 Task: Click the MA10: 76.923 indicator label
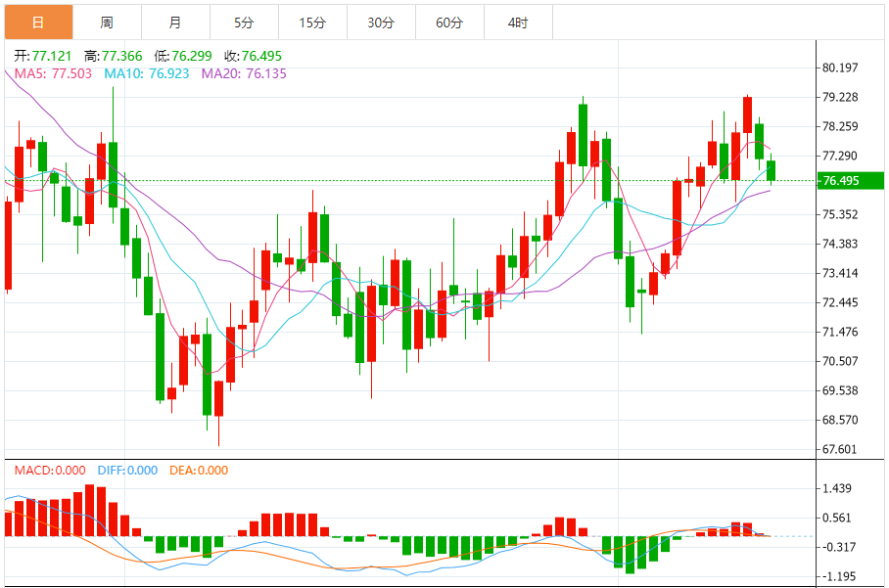pos(147,73)
